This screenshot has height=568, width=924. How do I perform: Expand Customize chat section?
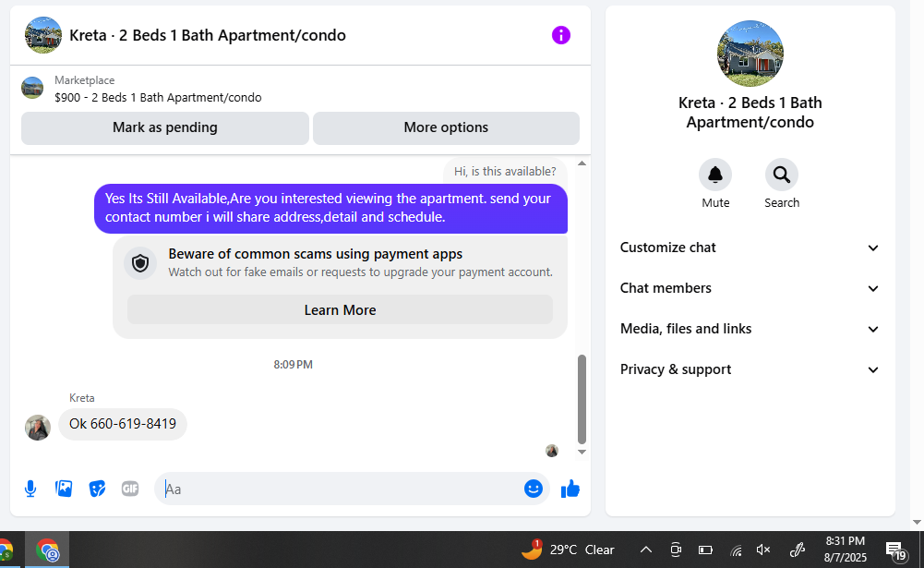pos(750,248)
